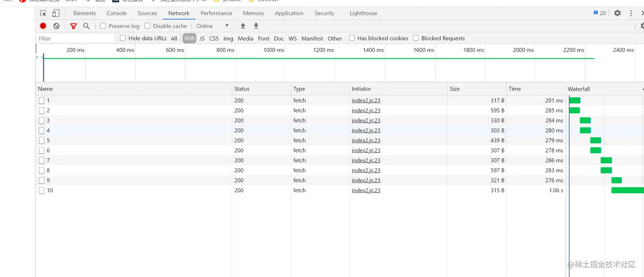Import HAR file upload arrow
Viewport: 644px width, 277px height.
243,26
